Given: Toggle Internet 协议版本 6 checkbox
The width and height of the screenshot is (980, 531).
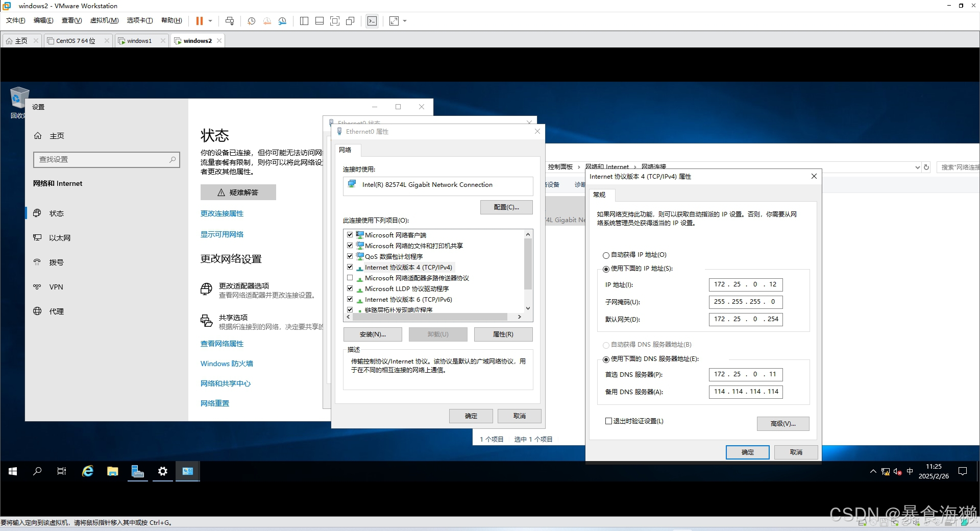Looking at the screenshot, I should pyautogui.click(x=350, y=299).
